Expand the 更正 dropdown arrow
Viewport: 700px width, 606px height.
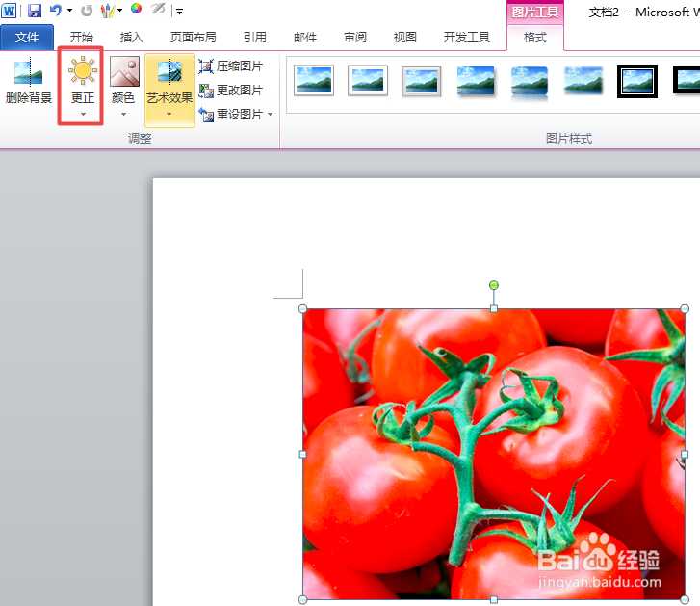(x=83, y=115)
